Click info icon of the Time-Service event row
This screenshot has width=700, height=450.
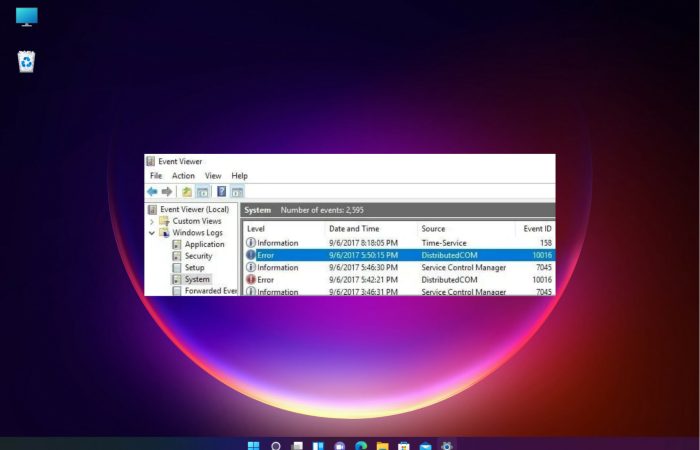(x=251, y=242)
